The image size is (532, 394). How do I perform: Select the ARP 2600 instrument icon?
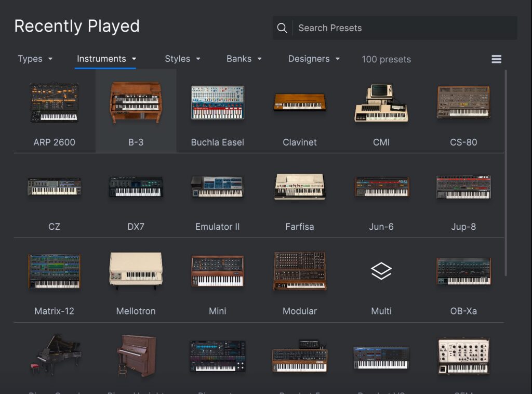54,102
